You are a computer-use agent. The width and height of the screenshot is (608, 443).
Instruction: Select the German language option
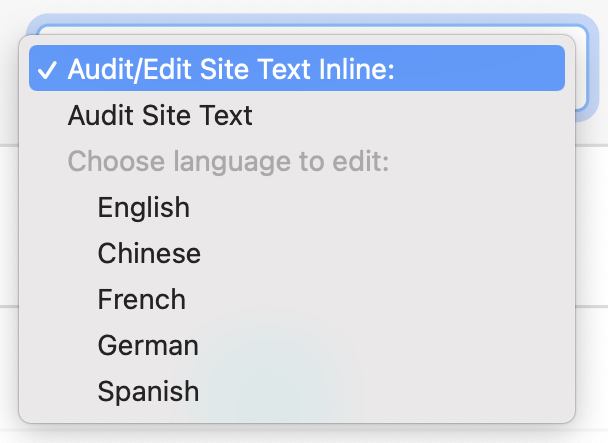coord(148,345)
